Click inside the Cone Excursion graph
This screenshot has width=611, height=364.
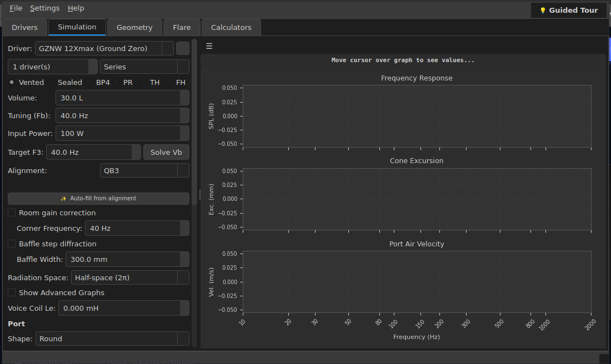(x=417, y=199)
